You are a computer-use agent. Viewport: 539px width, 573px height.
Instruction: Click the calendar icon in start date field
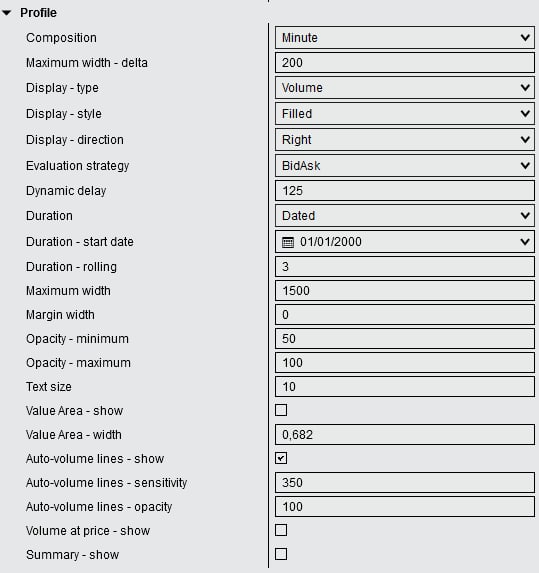click(288, 242)
